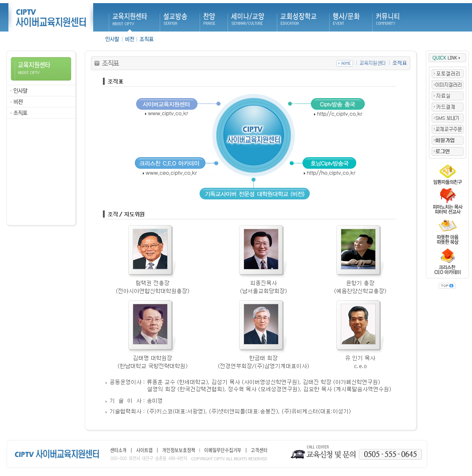Screen dimensions: 472x476
Task: Click the CIPTV logo in header
Action: pos(51,18)
